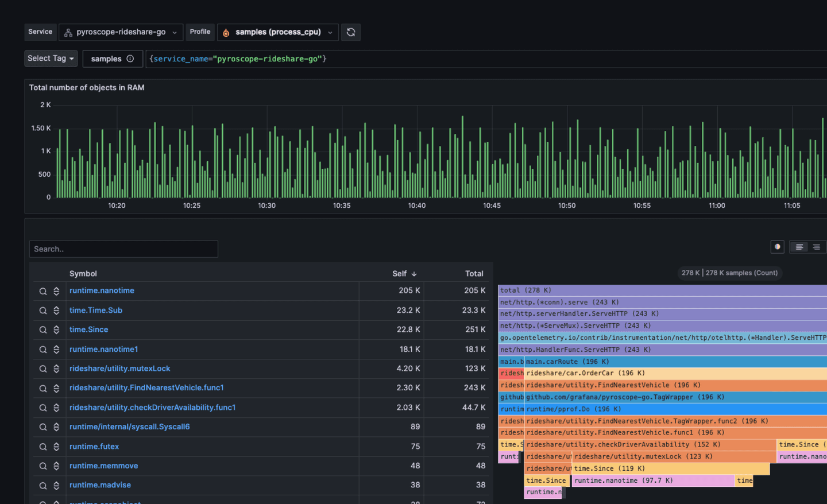Refresh the profile data with the reload icon
Image resolution: width=827 pixels, height=504 pixels.
[x=351, y=32]
